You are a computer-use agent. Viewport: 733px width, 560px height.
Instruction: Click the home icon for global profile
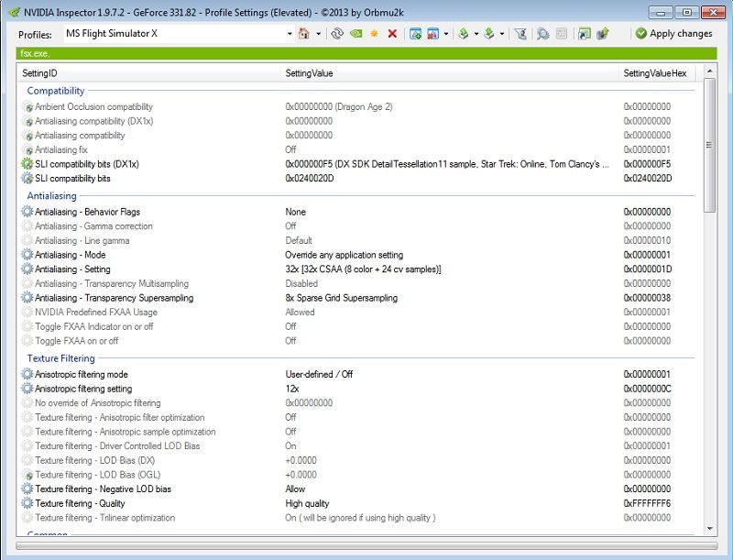tap(304, 34)
